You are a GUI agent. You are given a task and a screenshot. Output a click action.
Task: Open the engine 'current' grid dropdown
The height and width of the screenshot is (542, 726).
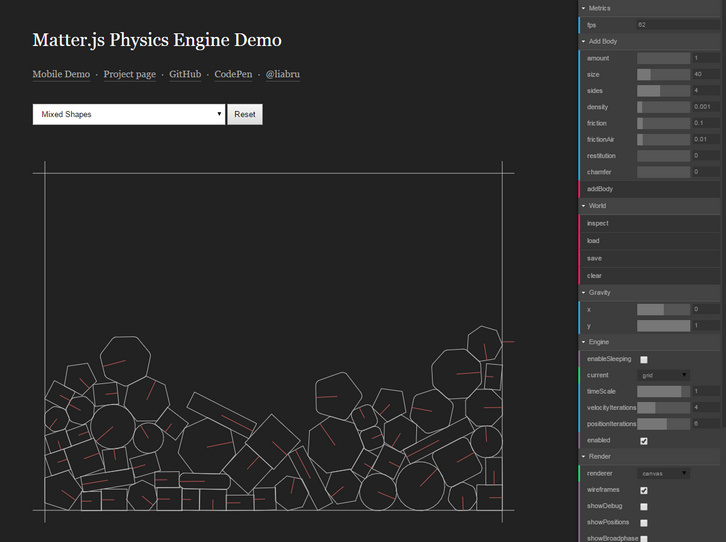(x=663, y=375)
